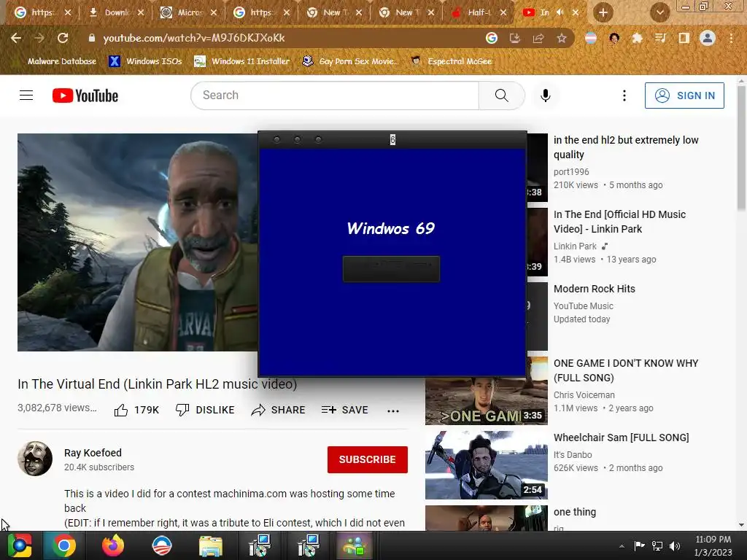Viewport: 747px width, 560px height.
Task: Click the YouTube search magnifier button
Action: pos(501,96)
